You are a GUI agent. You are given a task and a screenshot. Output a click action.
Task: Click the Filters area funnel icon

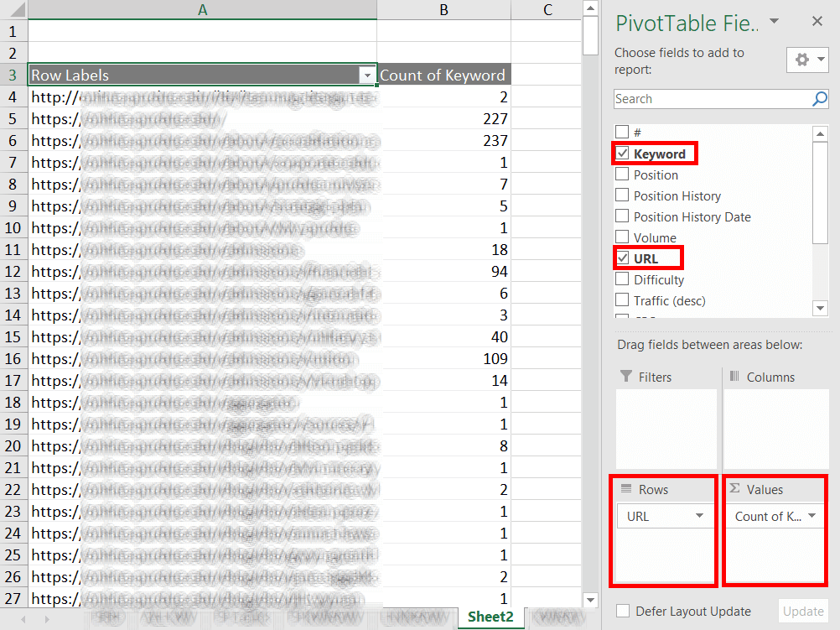click(625, 377)
